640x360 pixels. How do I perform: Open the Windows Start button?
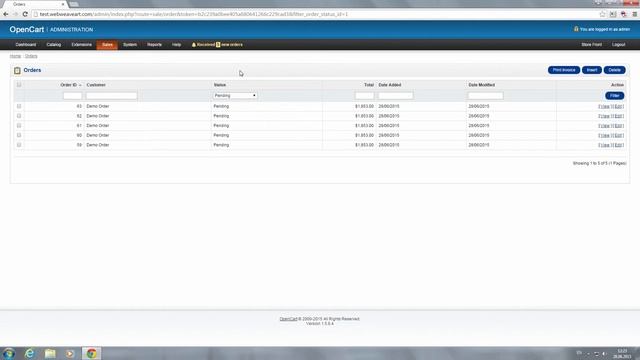coord(9,353)
